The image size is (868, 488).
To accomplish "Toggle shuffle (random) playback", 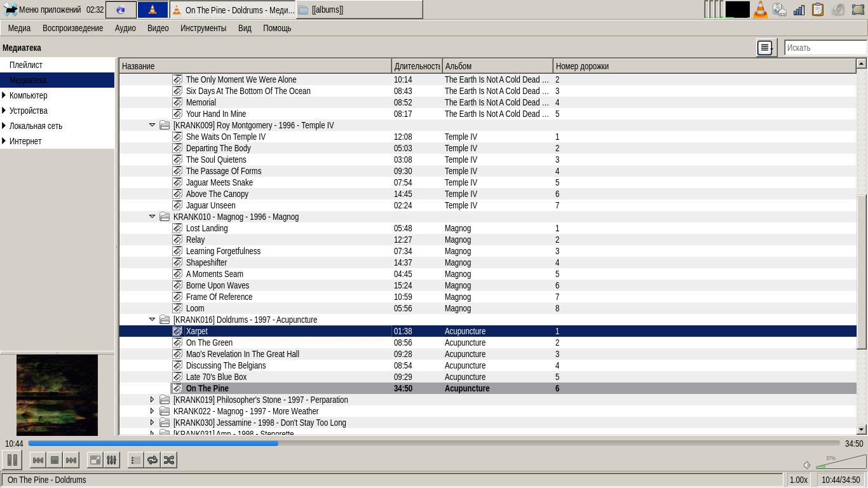I will pos(169,460).
